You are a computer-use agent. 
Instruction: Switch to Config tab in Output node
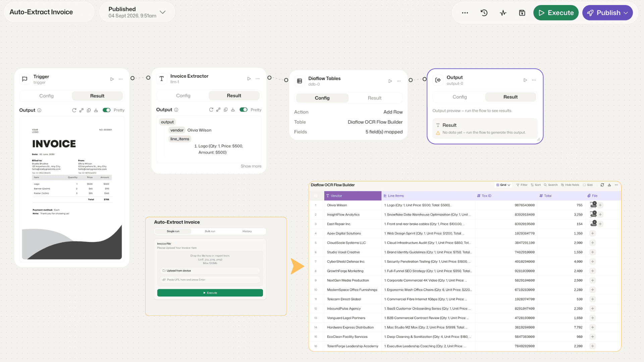tap(460, 97)
